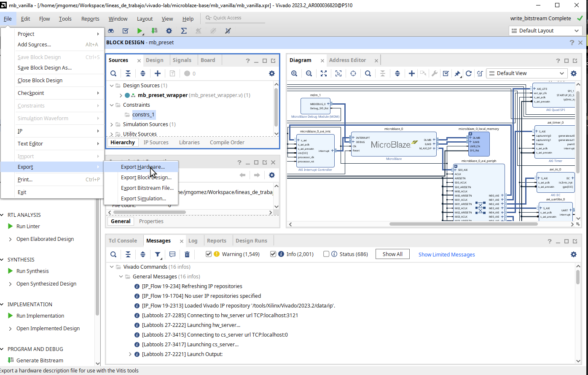
Task: Add IP with the Diagram plus icon
Action: click(x=412, y=73)
